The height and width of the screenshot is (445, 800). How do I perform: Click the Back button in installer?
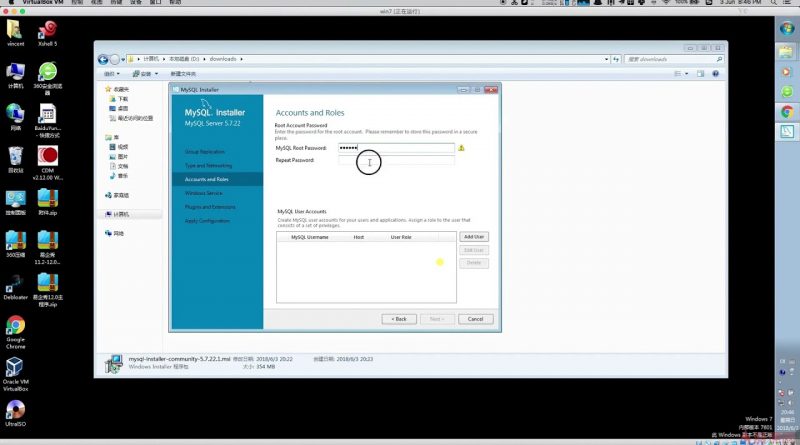[399, 319]
